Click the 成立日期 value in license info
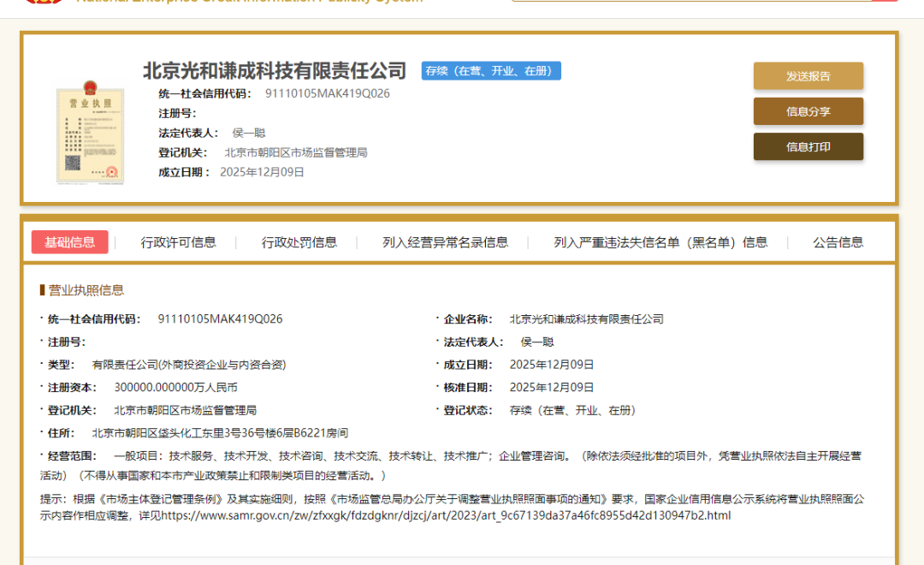924x565 pixels. [x=552, y=365]
